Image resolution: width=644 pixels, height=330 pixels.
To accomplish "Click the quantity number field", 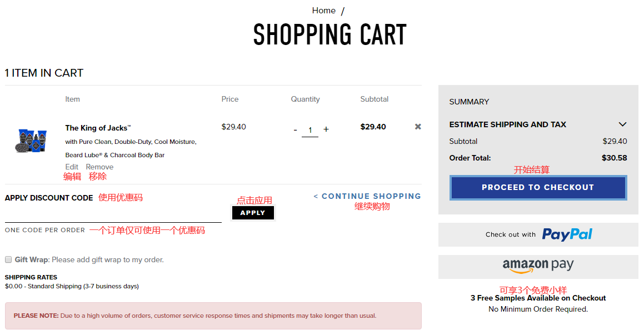I will point(310,130).
